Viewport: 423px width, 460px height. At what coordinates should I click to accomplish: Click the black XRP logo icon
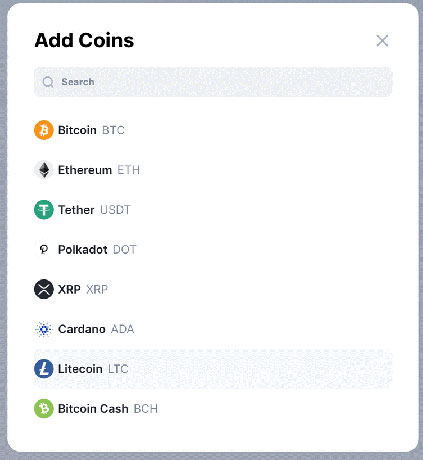pyautogui.click(x=44, y=289)
